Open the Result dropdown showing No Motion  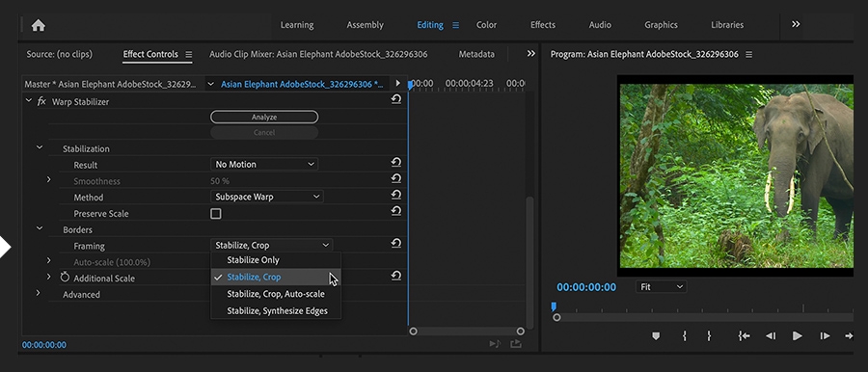(x=264, y=165)
